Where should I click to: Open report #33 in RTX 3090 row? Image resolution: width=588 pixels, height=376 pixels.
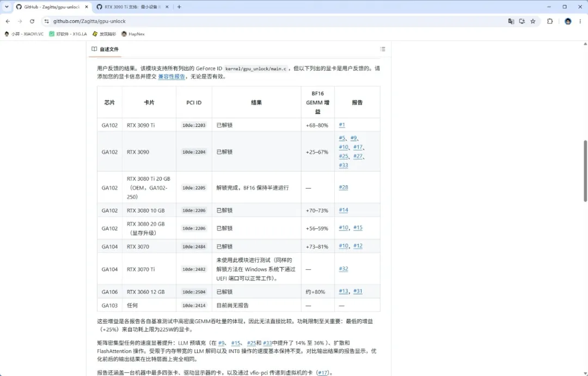pos(343,165)
